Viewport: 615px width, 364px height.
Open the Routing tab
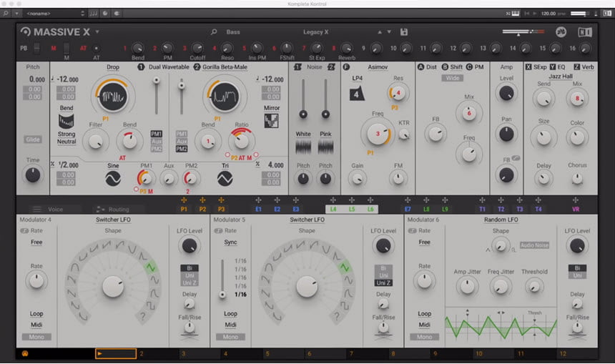tap(119, 210)
